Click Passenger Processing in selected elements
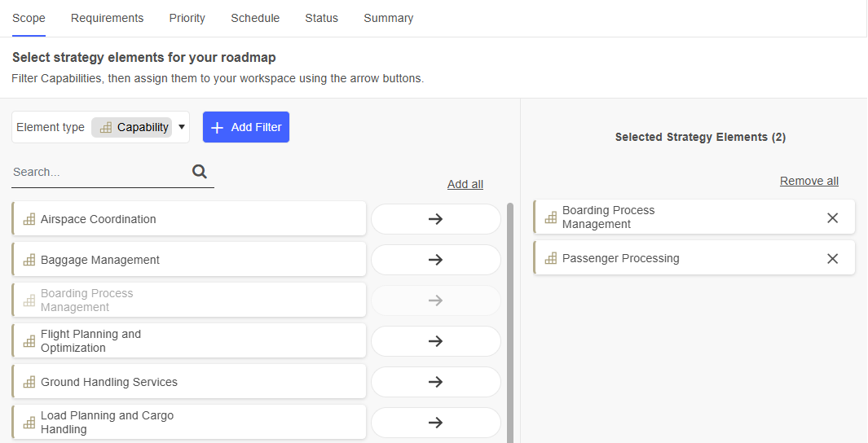This screenshot has height=443, width=868. pyautogui.click(x=694, y=257)
